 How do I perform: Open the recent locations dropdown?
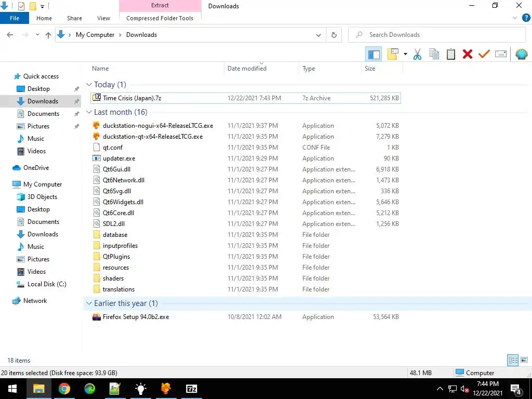coord(37,35)
